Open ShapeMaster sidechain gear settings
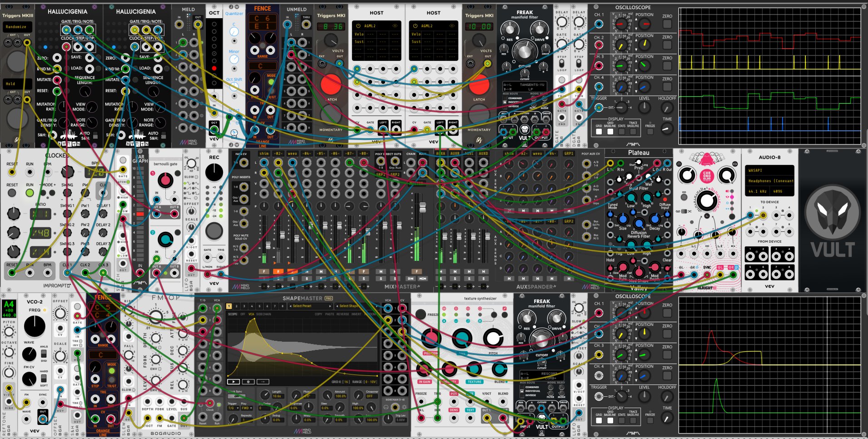 [x=405, y=407]
